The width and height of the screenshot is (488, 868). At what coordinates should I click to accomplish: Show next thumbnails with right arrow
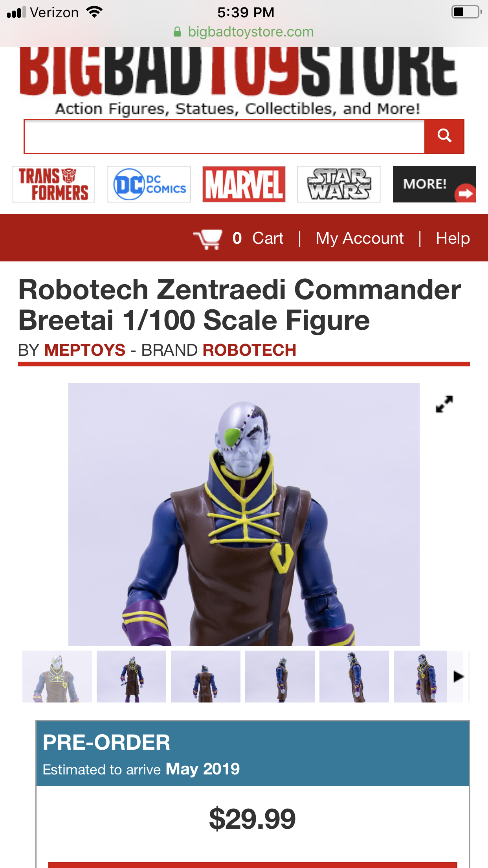tap(458, 677)
